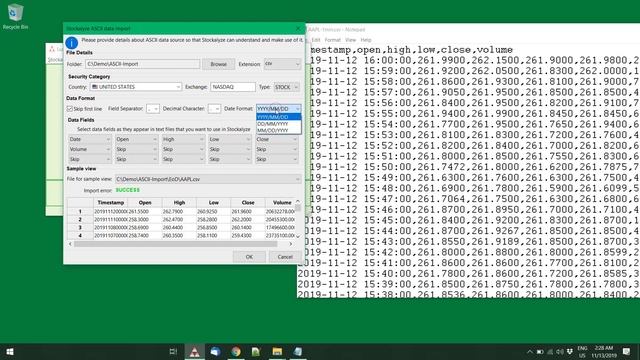Click the SUCCESS import status text

click(x=128, y=190)
